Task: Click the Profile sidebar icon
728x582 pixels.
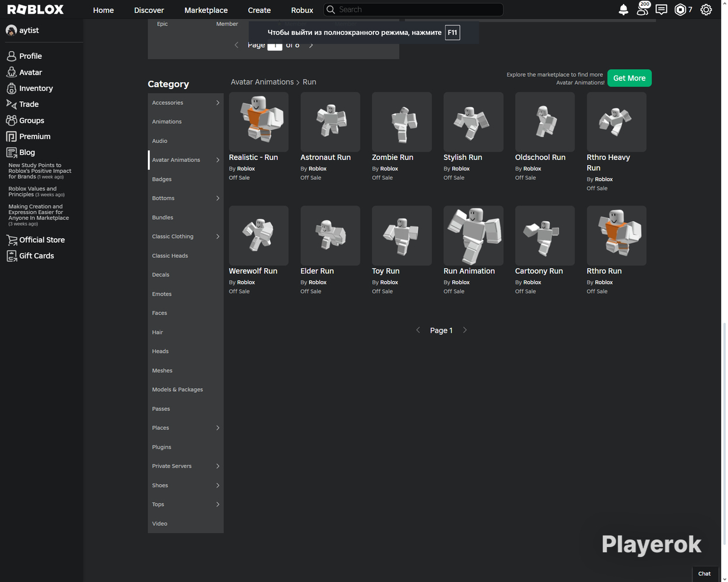Action: pyautogui.click(x=12, y=56)
